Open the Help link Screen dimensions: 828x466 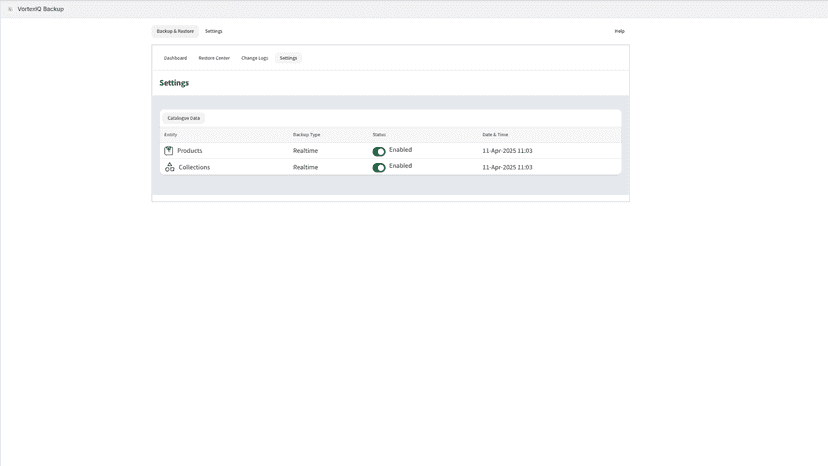coord(619,31)
